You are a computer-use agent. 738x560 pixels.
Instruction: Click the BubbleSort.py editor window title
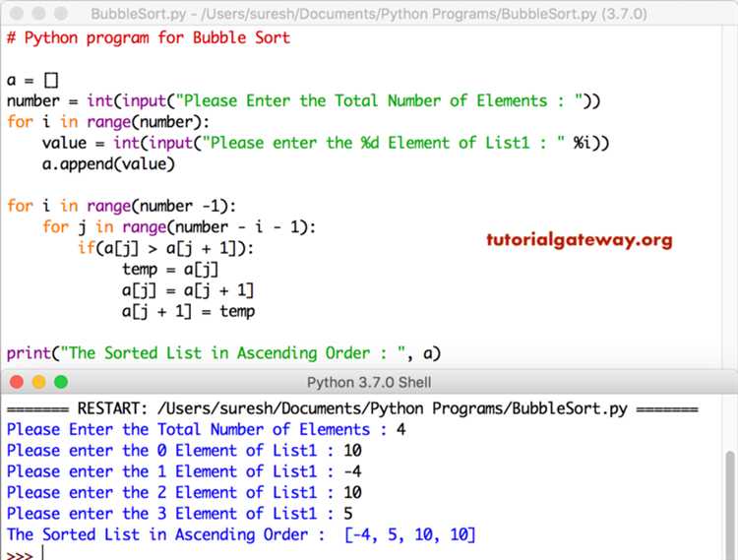(369, 14)
